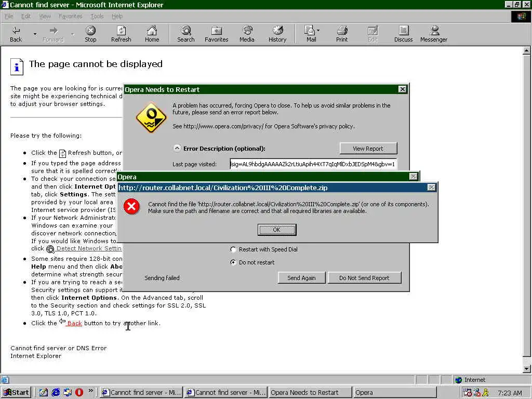Expand the Mail button dropdown arrow
The image size is (532, 399).
point(318,31)
